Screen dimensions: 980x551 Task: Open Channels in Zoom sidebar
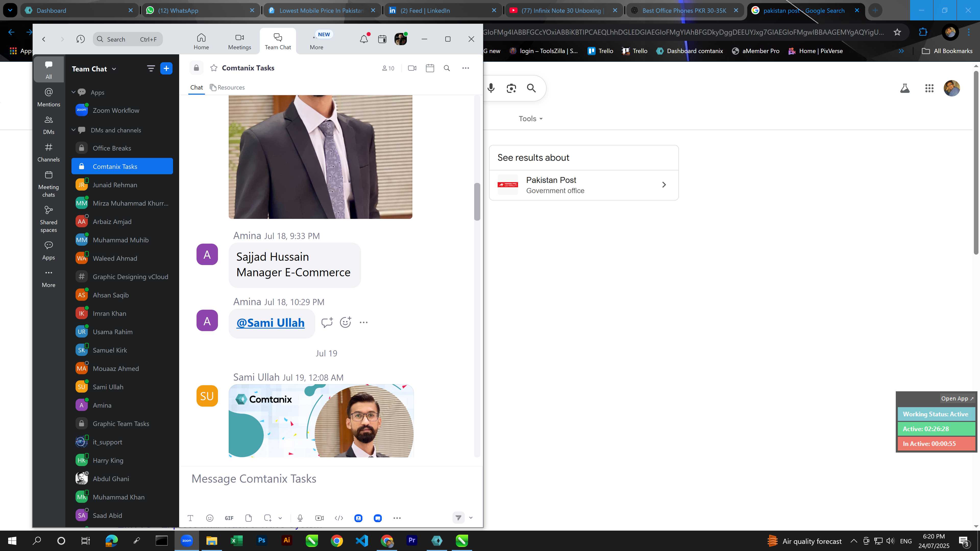pyautogui.click(x=49, y=152)
